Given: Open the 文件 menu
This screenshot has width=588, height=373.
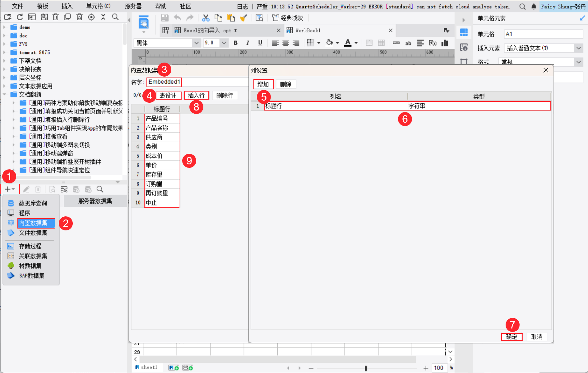Looking at the screenshot, I should pos(18,7).
